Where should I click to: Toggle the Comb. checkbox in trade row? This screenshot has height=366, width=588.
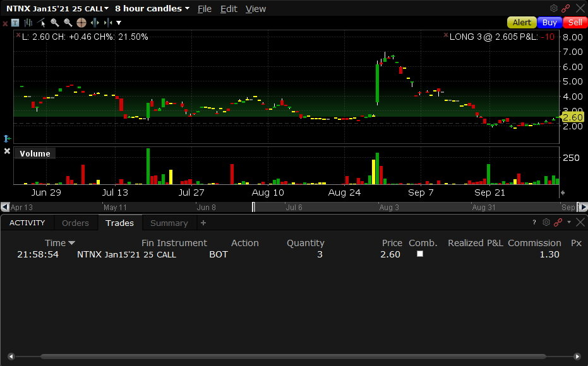[420, 254]
